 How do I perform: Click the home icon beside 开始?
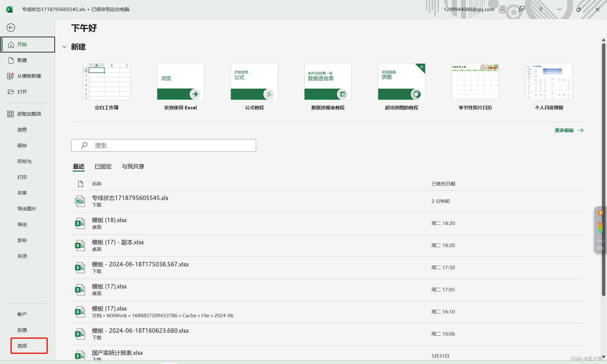[11, 45]
